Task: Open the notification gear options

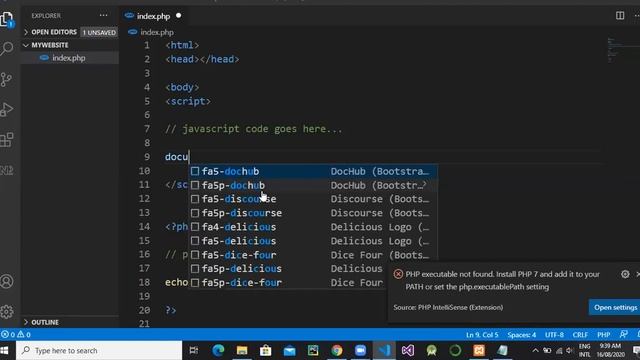Action: [x=625, y=274]
